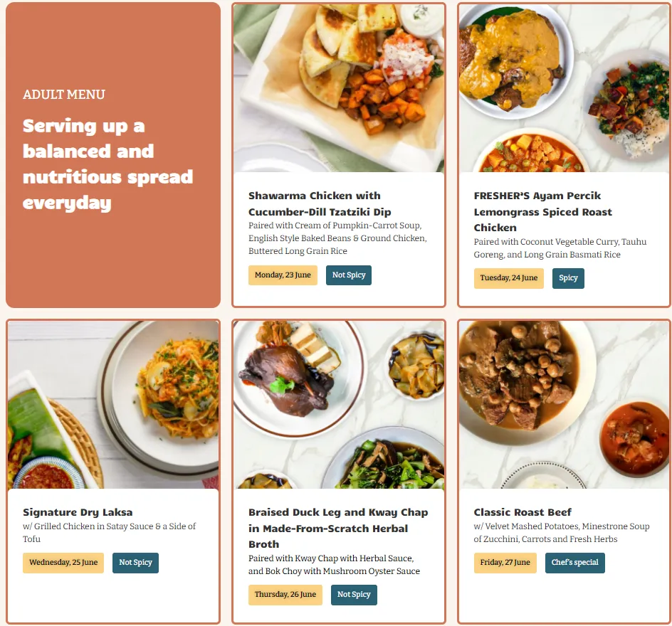Select the Monday, 23 June date tag
The width and height of the screenshot is (672, 626).
283,275
